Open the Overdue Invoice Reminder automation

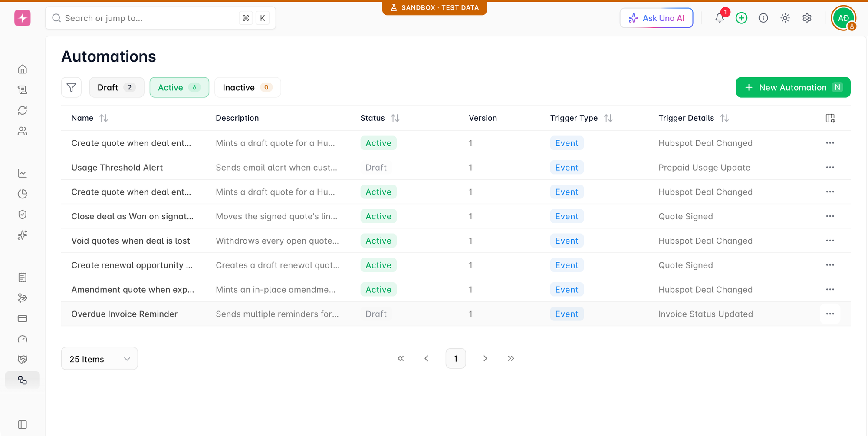click(x=125, y=314)
